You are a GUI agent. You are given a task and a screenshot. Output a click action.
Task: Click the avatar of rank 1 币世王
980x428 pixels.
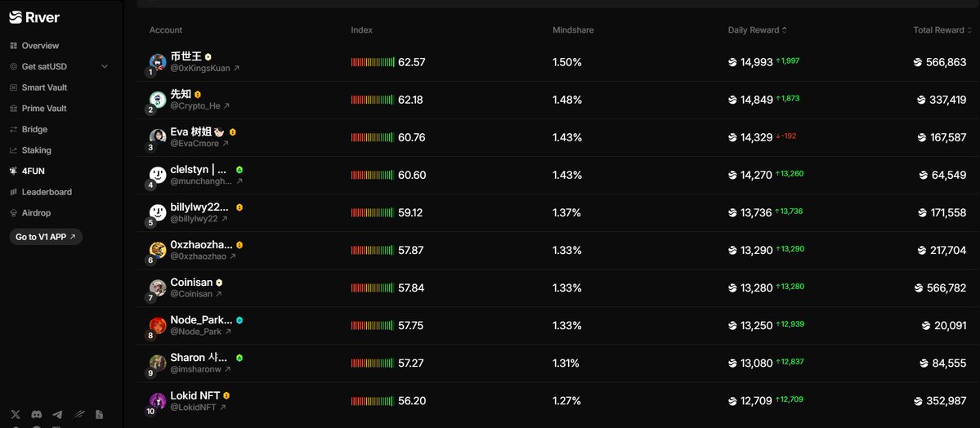158,62
